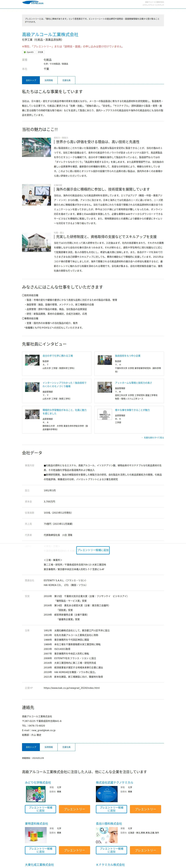
Task: Open the 採用情報 tab at top
Action: pos(49,80)
